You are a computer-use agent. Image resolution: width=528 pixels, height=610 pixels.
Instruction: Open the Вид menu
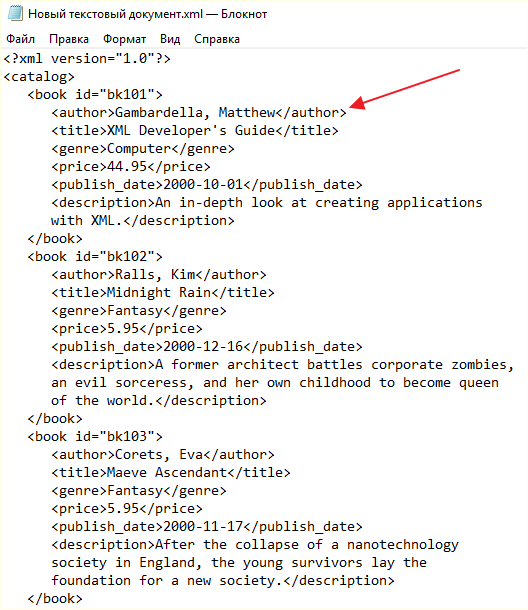coord(170,39)
